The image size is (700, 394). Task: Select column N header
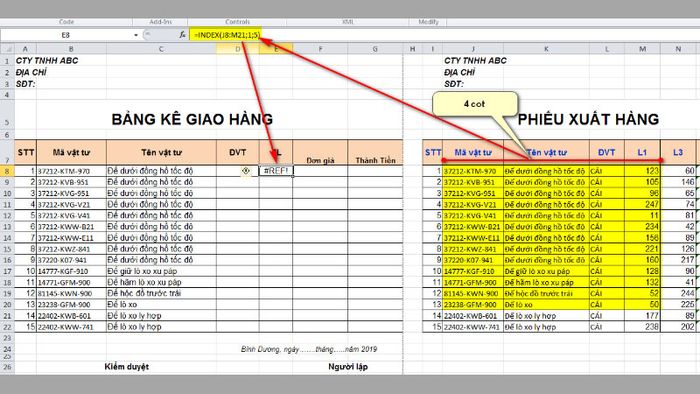click(678, 49)
